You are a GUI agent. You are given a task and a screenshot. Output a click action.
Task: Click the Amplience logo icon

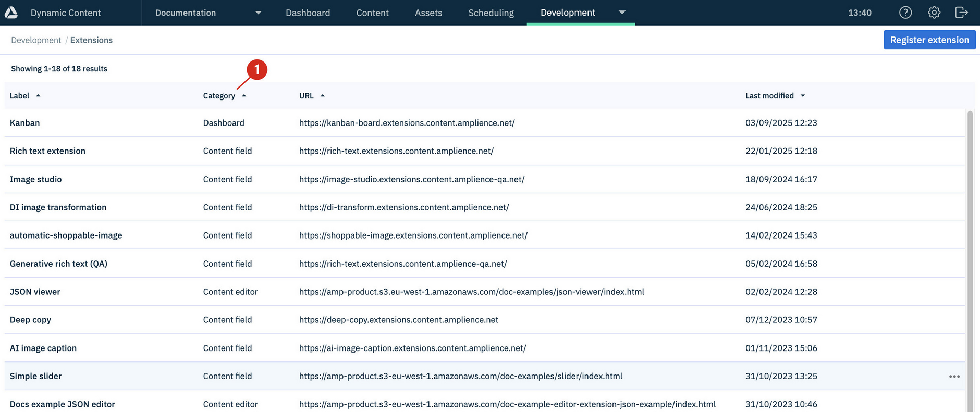pos(11,13)
